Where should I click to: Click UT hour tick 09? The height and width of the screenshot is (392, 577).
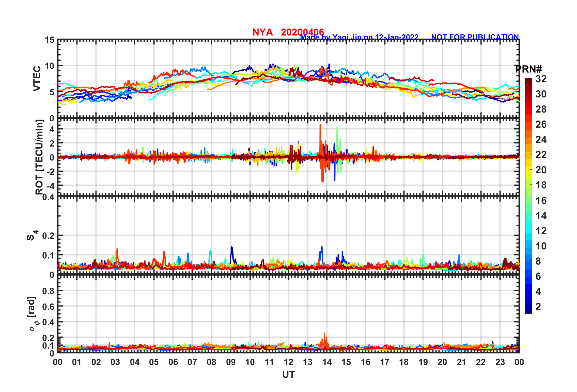tap(231, 362)
